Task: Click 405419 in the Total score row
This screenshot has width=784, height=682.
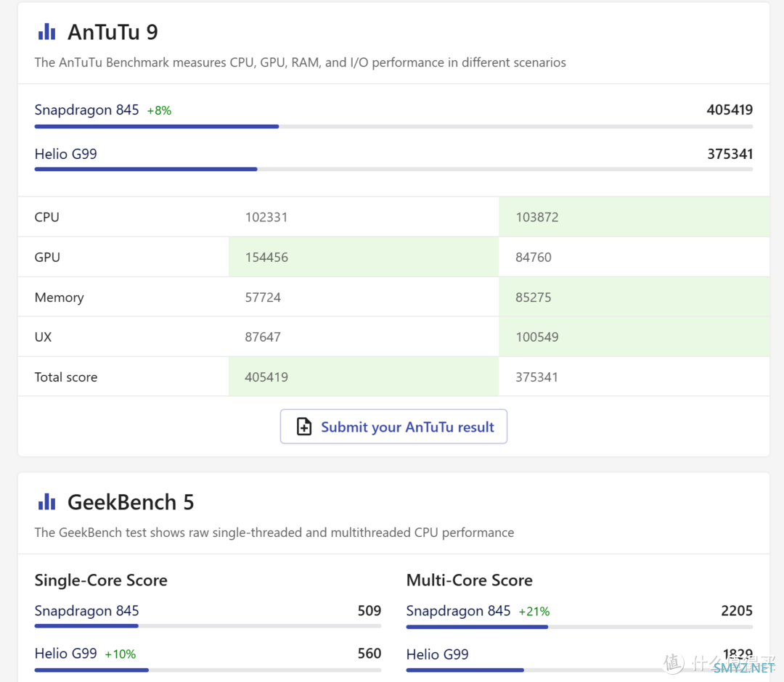Action: [266, 377]
